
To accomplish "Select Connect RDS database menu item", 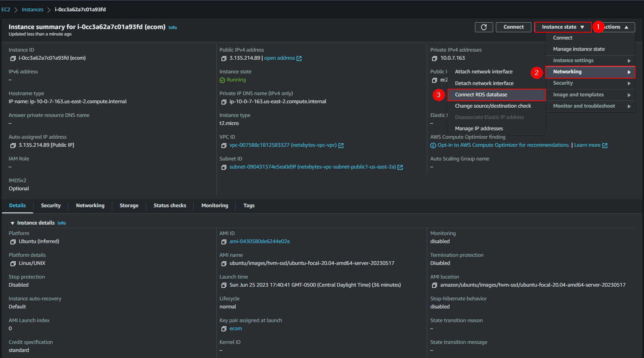I will (x=481, y=95).
